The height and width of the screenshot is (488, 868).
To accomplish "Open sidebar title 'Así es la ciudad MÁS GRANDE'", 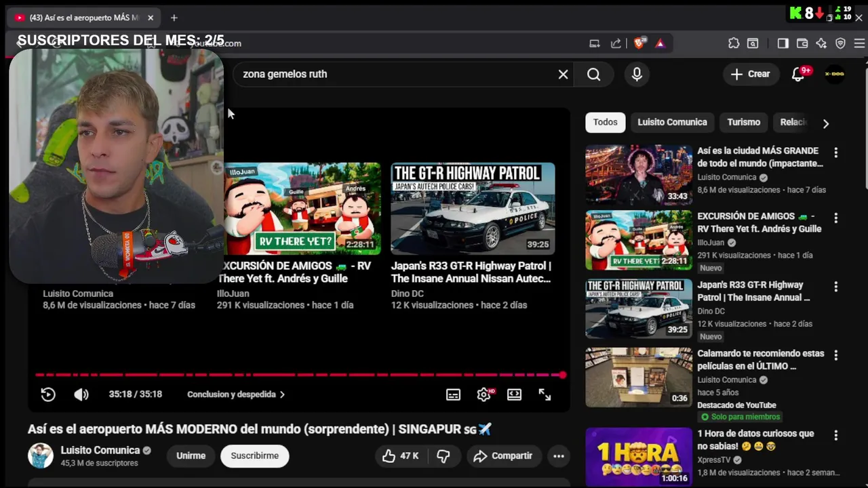I will click(759, 157).
